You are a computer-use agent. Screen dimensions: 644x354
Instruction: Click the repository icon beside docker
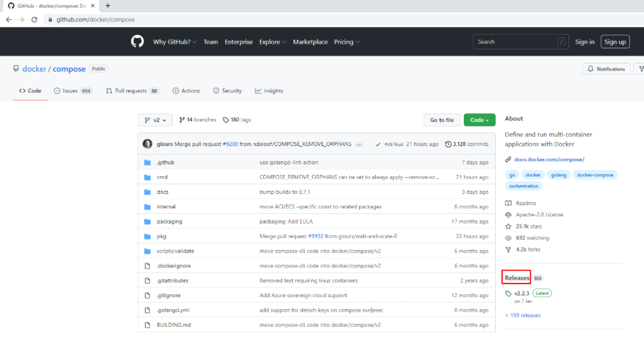[x=16, y=69]
